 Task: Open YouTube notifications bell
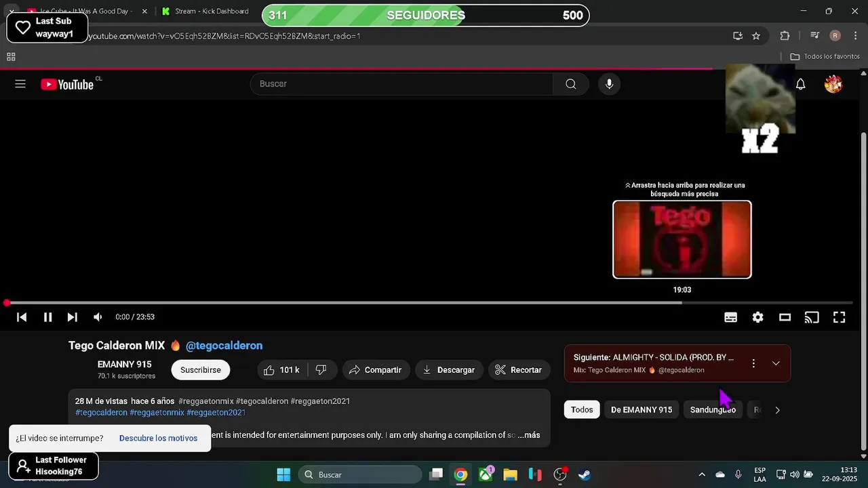pyautogui.click(x=801, y=84)
